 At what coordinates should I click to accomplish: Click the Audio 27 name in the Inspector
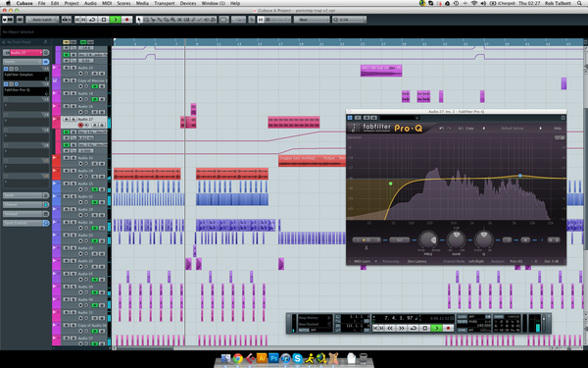[x=25, y=53]
